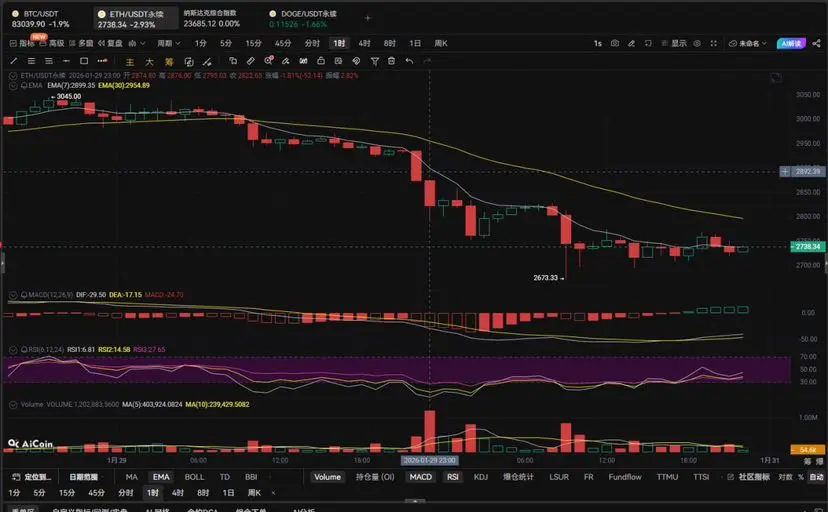
Task: Expand the bottom panel handle
Action: [415, 500]
